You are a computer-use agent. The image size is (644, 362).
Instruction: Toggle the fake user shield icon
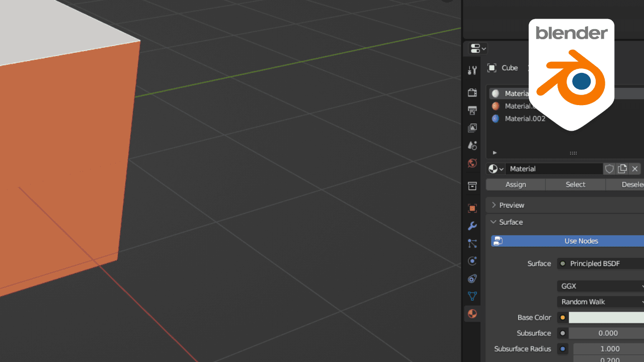609,169
